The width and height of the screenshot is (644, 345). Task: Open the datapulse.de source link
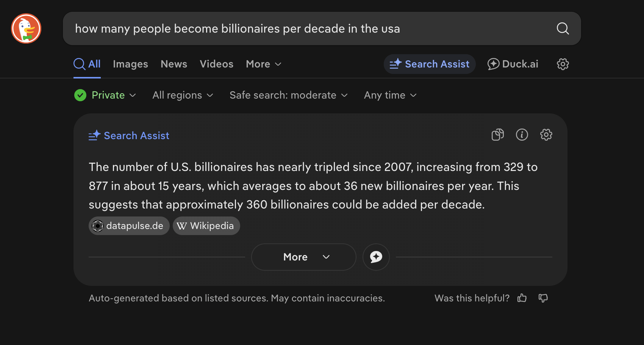coord(129,226)
